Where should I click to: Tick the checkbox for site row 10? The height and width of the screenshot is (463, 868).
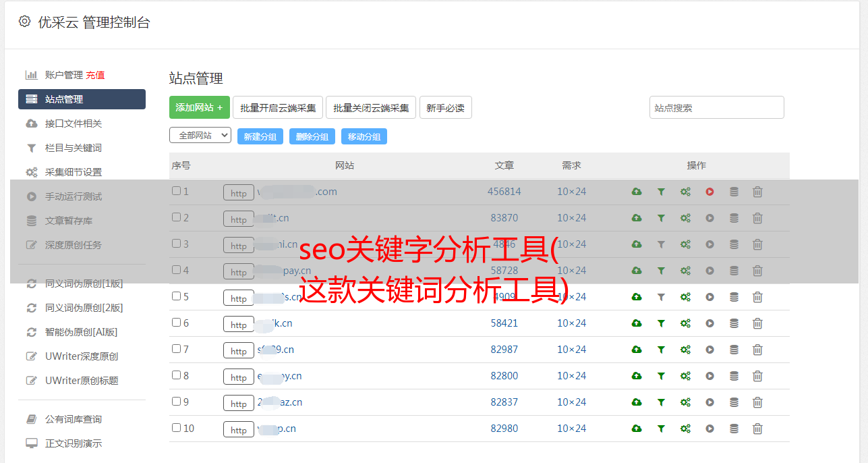(176, 428)
